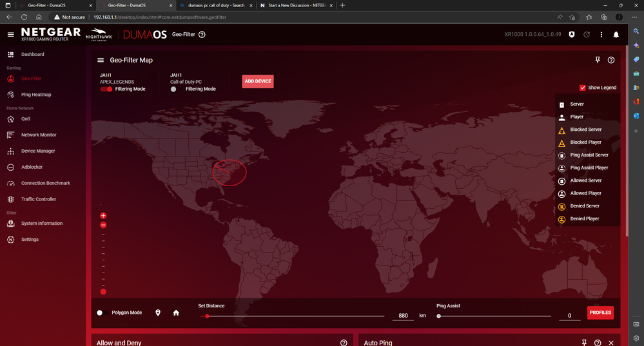Screen dimensions: 644x346
Task: Click the plus icon in Edge sidebar
Action: click(x=636, y=131)
